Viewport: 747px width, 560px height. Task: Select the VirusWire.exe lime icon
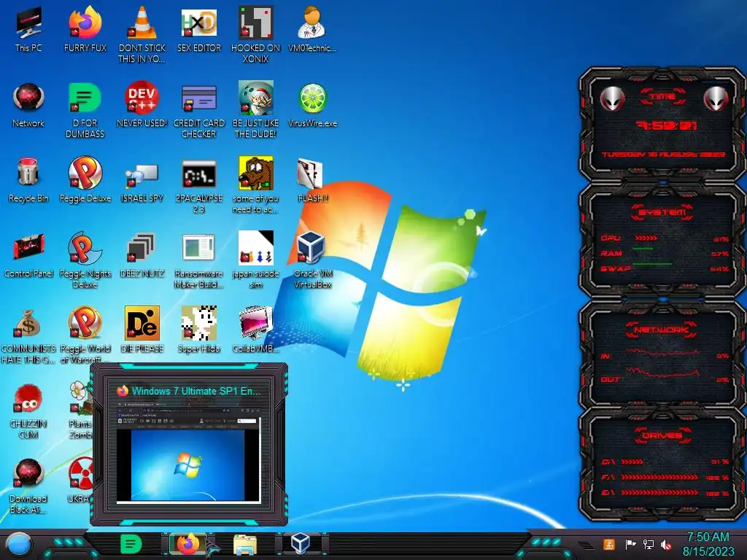tap(312, 98)
